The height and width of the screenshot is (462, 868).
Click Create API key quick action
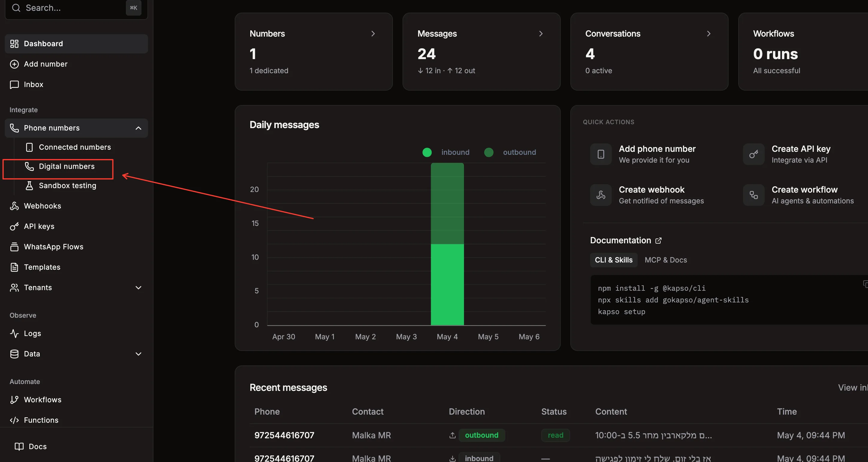(787, 154)
